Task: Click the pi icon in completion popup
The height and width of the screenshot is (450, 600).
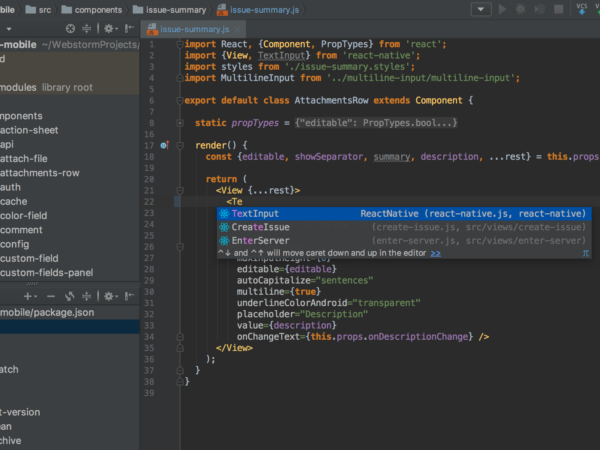Action: tap(585, 253)
